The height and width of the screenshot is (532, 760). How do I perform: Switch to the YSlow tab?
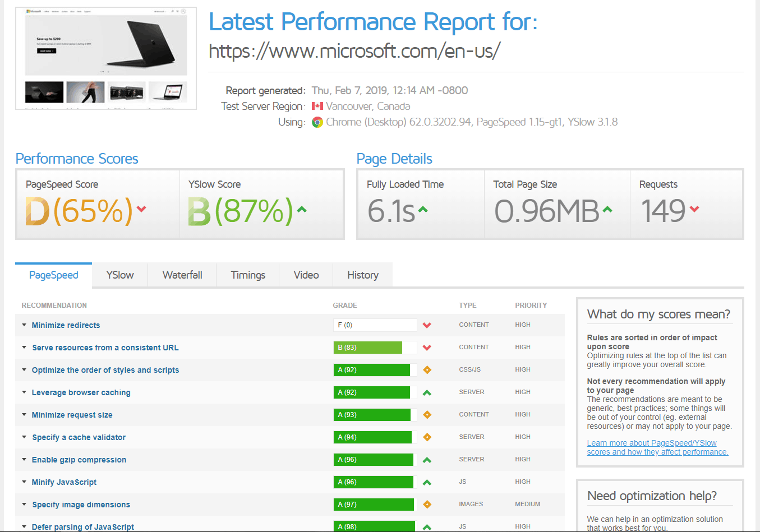point(120,275)
